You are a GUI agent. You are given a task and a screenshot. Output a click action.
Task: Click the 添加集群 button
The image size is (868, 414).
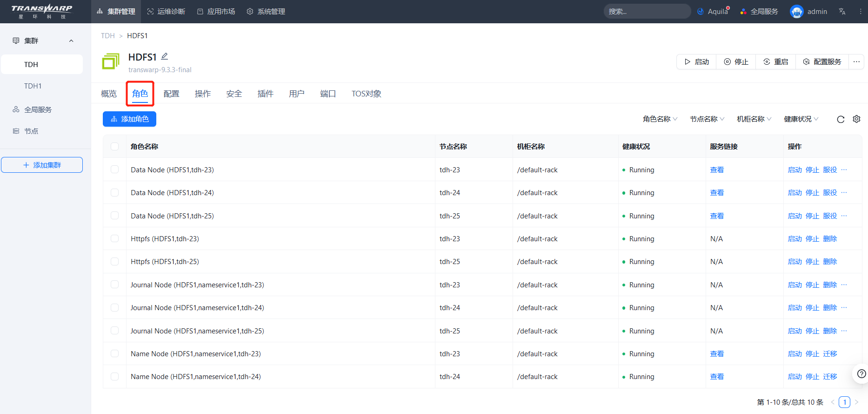pos(42,165)
